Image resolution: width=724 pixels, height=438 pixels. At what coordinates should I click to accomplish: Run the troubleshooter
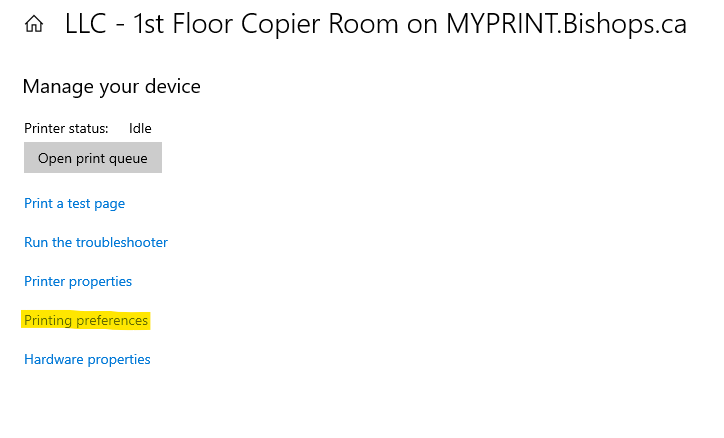[96, 242]
